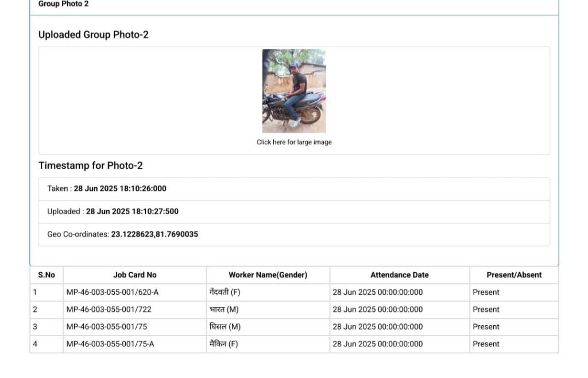Screen dimensions: 588x378
Task: Click the "Worker Name(Gender)" column header
Action: click(268, 275)
